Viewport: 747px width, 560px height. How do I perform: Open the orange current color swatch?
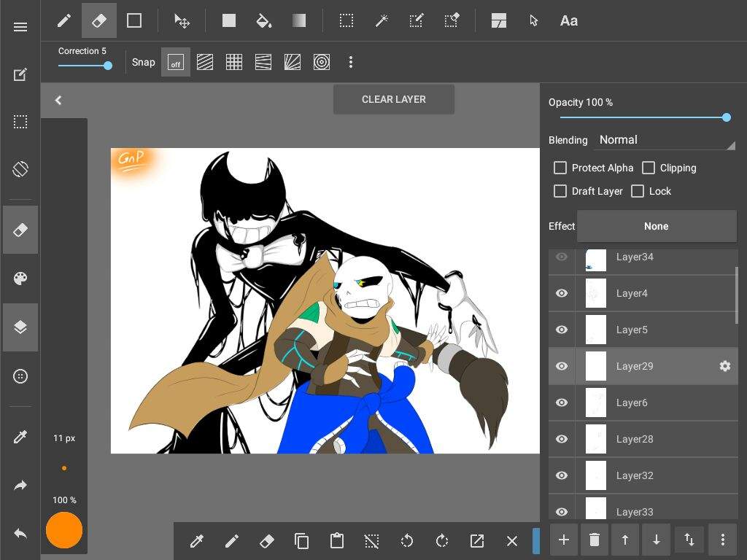pyautogui.click(x=64, y=530)
